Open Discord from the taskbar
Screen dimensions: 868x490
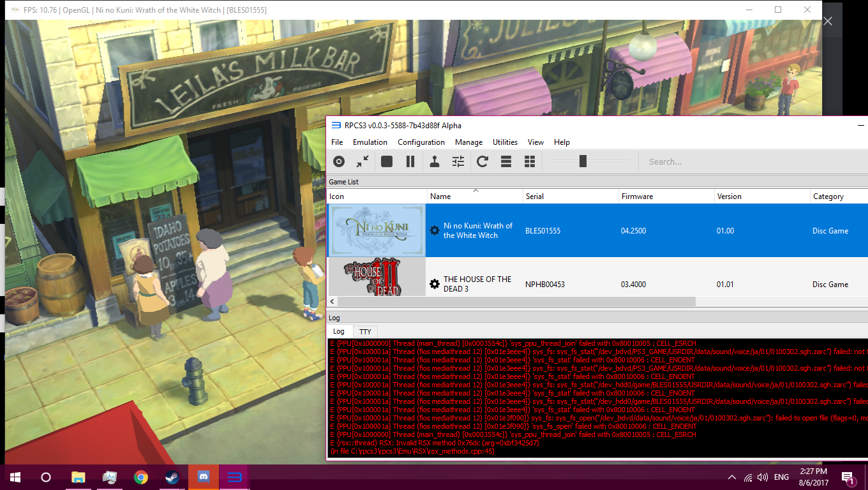(x=204, y=477)
